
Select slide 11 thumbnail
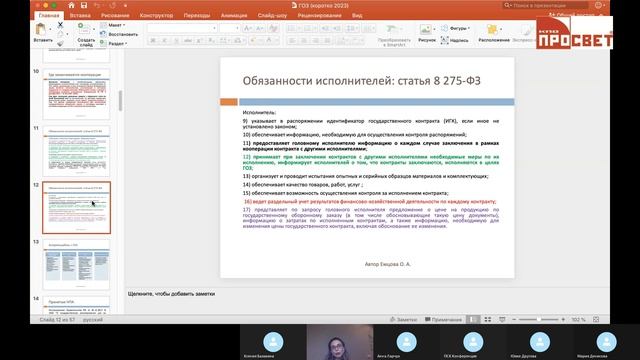click(76, 151)
